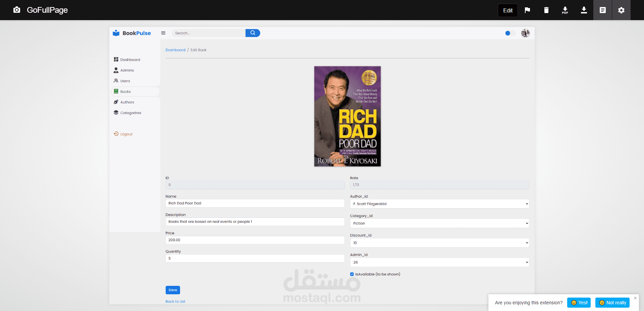This screenshot has width=644, height=311.
Task: Click the Name field with Rich Dad Poor Dad
Action: click(255, 203)
